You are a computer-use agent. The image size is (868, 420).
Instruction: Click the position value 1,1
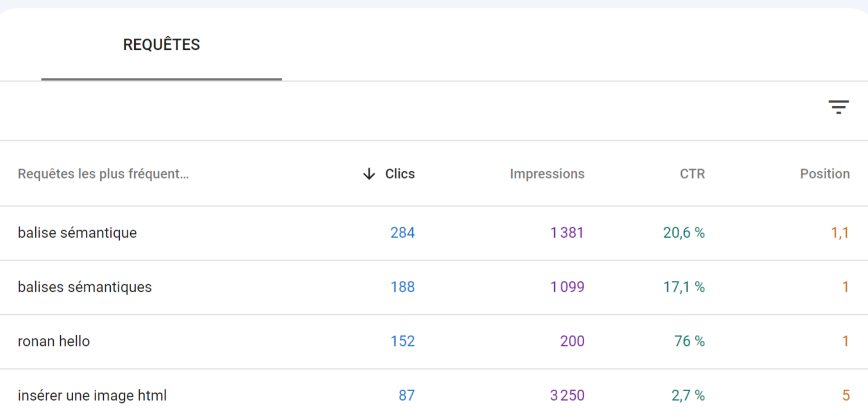pos(841,232)
